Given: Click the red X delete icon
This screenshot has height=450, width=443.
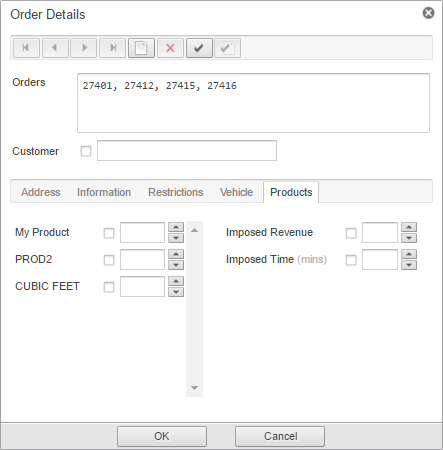Looking at the screenshot, I should click(170, 48).
